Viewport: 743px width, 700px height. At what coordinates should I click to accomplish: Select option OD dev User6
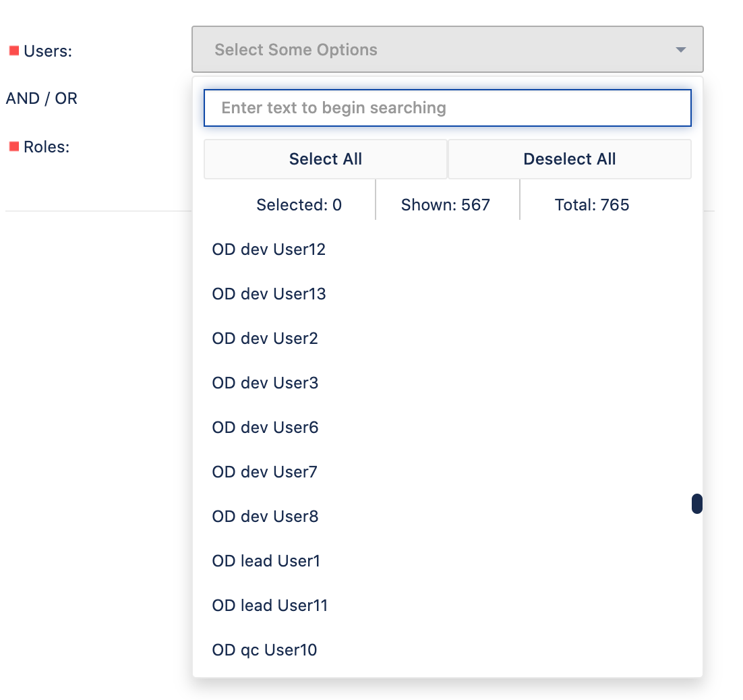click(447, 428)
